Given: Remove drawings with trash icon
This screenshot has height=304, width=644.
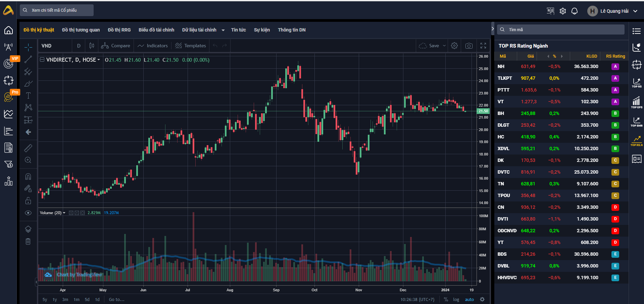Looking at the screenshot, I should [x=28, y=241].
